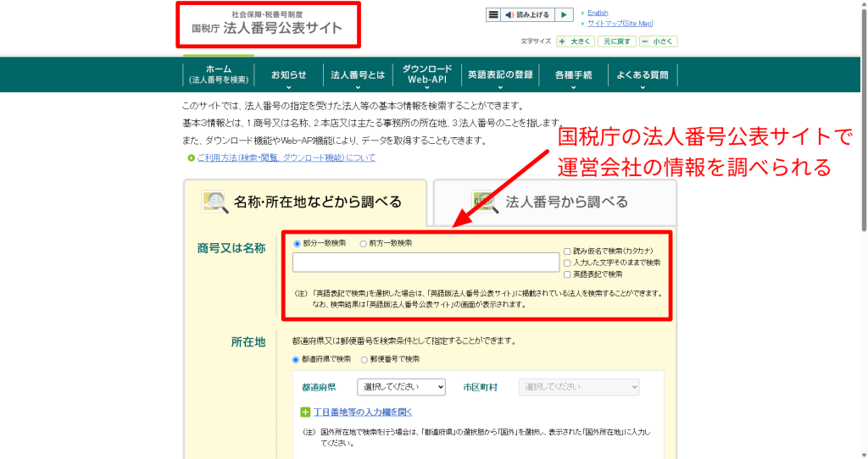Select 郵便番号で検索 radio button

point(364,360)
